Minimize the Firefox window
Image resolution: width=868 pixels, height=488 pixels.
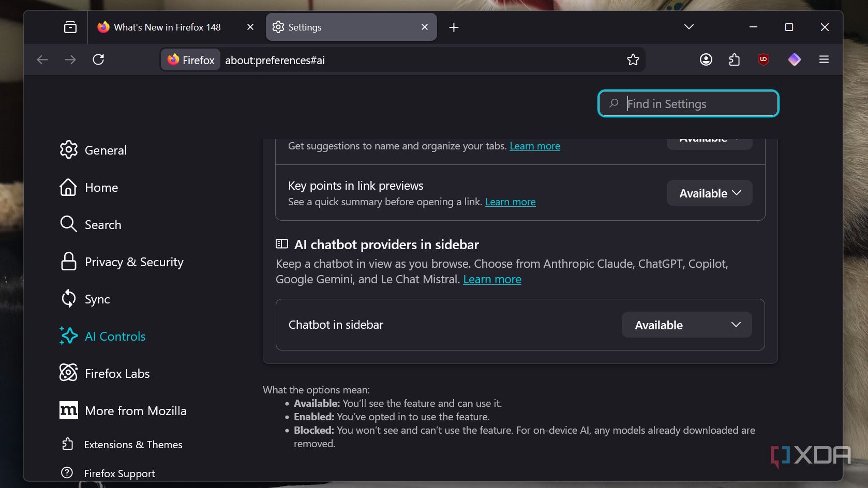click(753, 27)
